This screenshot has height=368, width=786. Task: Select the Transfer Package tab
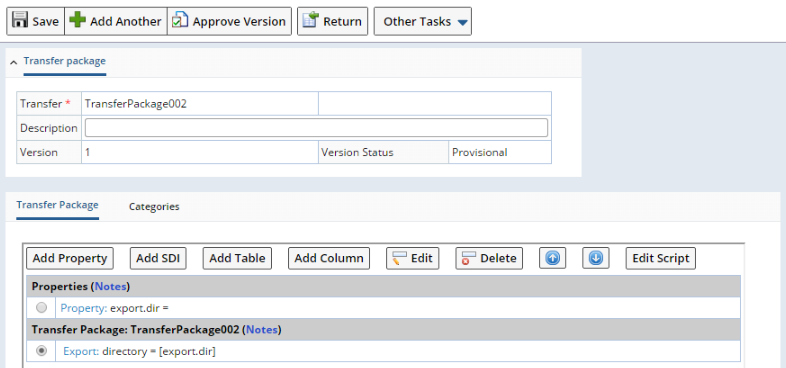click(57, 205)
